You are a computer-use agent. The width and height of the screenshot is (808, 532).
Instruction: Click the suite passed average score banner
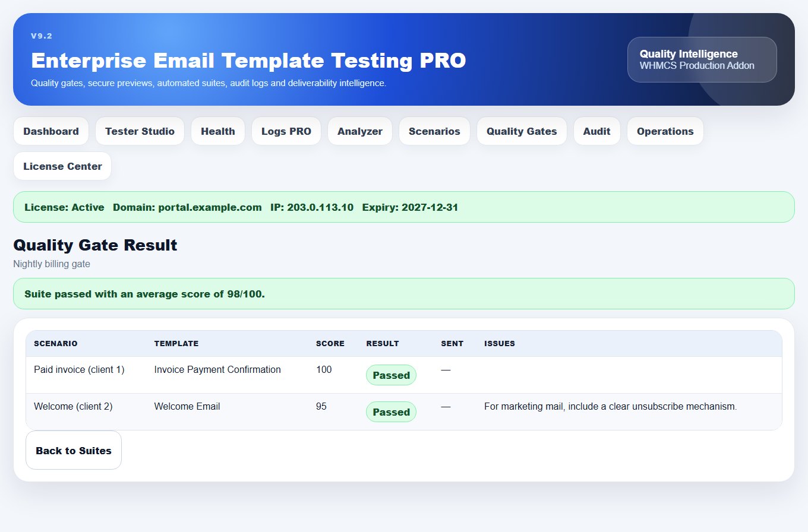coord(404,293)
